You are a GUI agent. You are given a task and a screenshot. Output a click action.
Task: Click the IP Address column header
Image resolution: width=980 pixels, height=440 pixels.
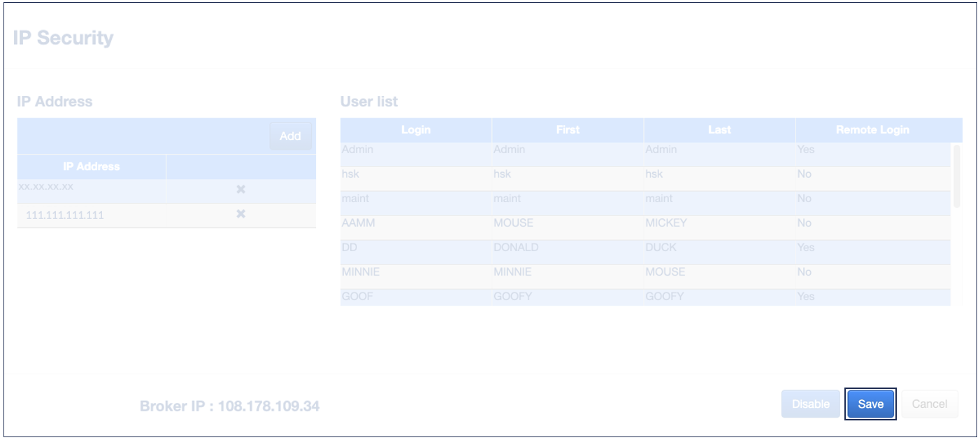click(x=92, y=166)
